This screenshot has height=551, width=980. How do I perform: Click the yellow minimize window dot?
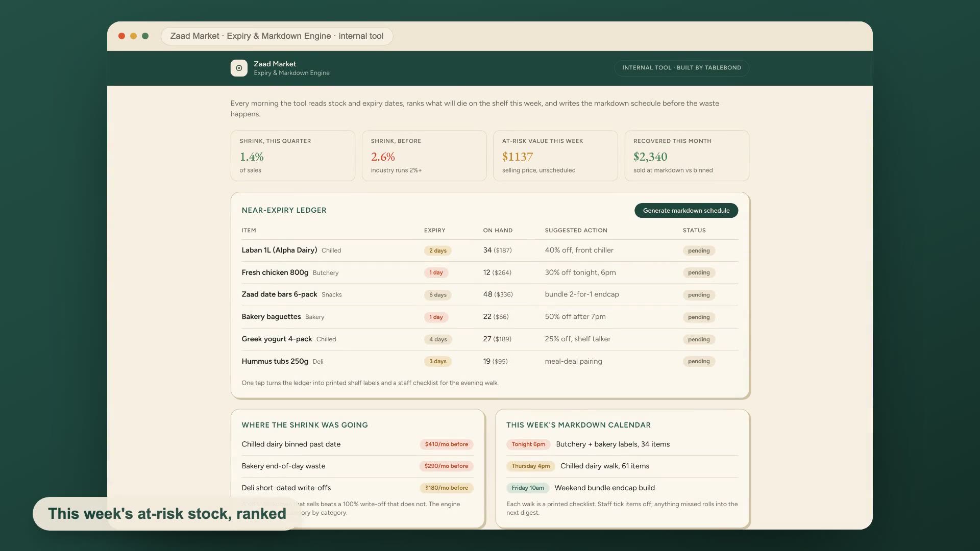pos(133,36)
